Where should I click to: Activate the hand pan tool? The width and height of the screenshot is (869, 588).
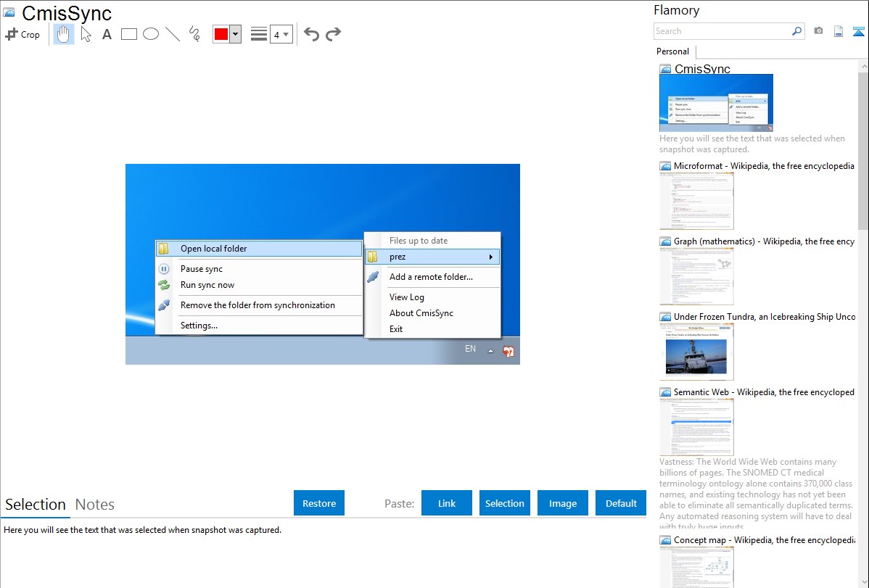pos(64,34)
